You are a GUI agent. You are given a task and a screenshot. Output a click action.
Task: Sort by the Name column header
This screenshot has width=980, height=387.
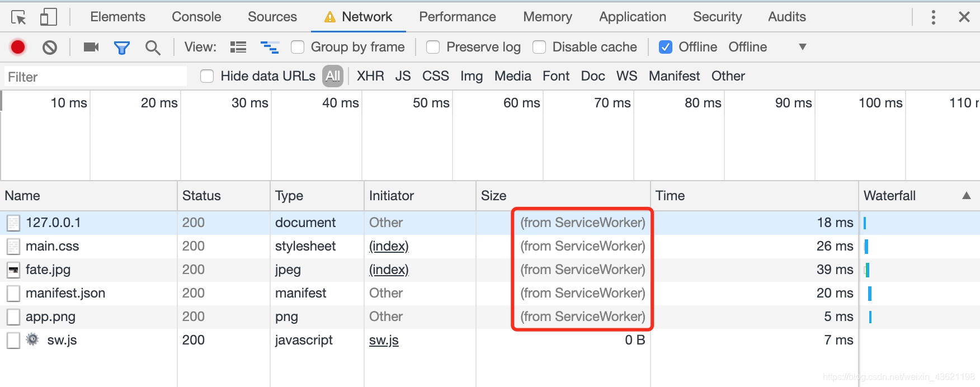(89, 196)
